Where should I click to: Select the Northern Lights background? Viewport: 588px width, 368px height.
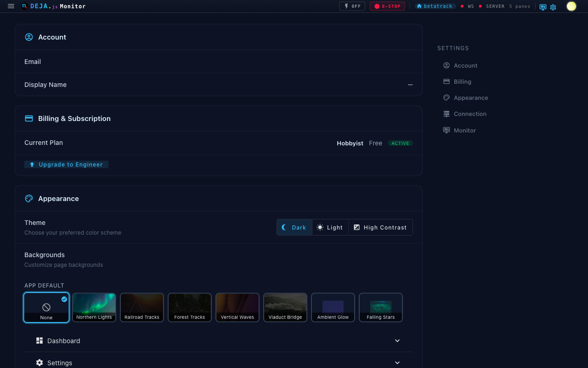(94, 307)
